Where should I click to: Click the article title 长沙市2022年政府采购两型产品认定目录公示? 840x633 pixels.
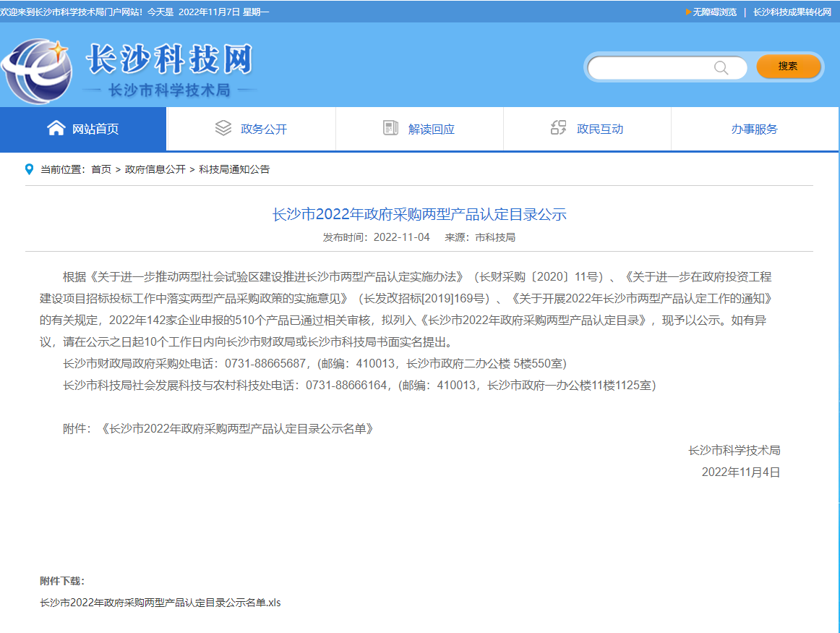419,214
